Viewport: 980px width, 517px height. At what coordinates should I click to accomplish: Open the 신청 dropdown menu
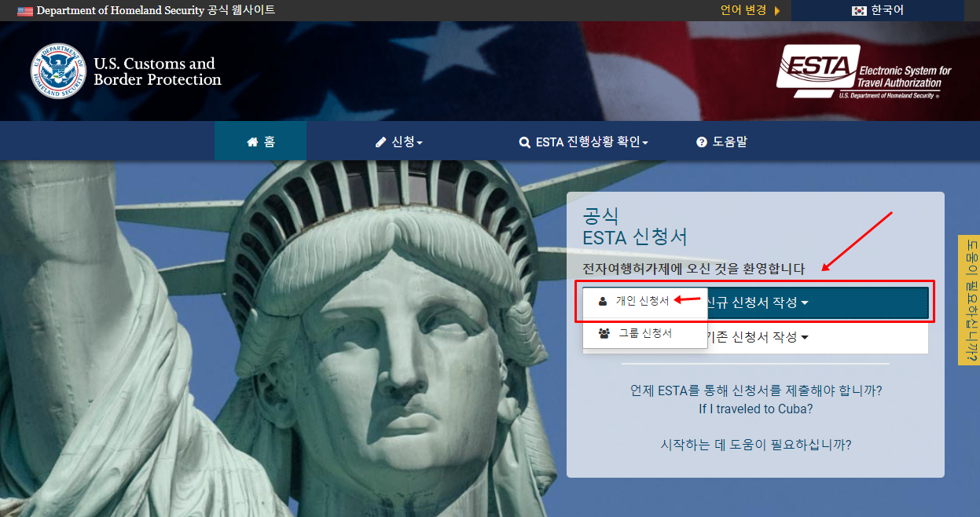pos(399,142)
